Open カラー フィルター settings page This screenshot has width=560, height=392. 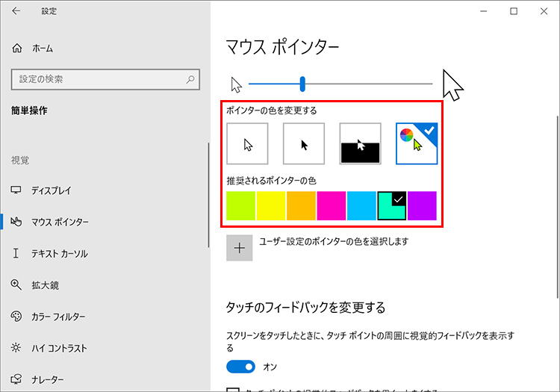58,317
